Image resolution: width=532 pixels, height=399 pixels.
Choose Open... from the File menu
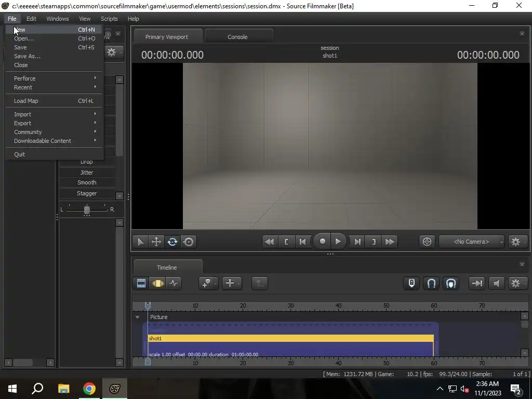tap(54, 38)
